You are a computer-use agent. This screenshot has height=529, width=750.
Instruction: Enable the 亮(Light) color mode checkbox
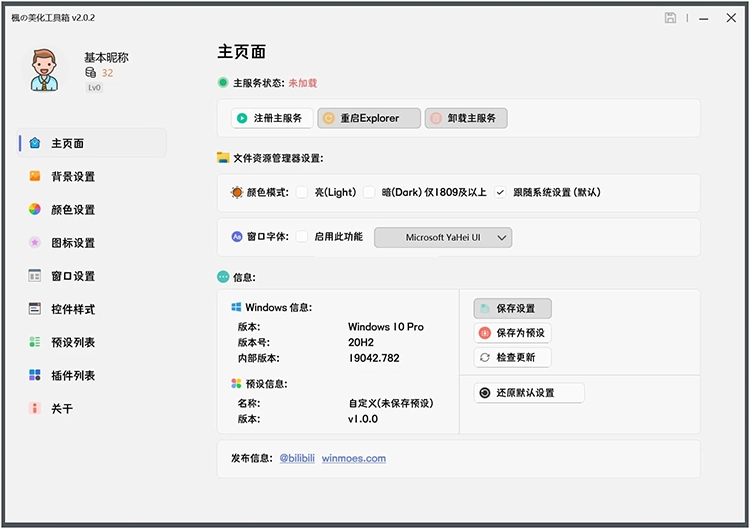[301, 192]
